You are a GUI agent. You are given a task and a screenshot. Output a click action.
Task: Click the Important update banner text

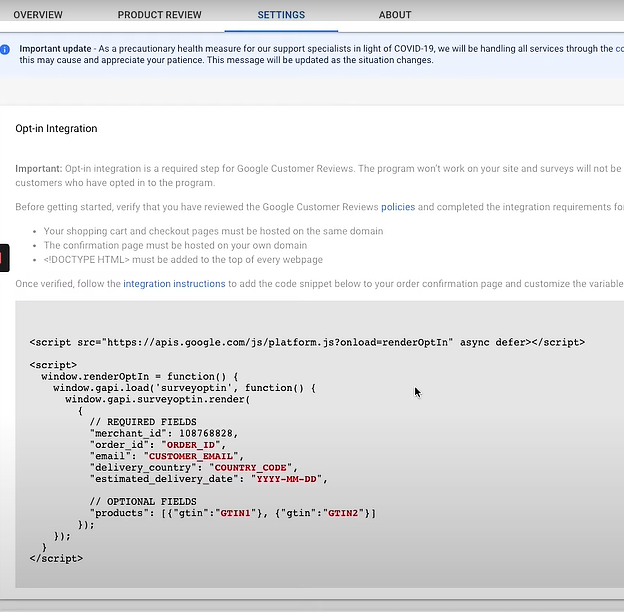tap(322, 55)
